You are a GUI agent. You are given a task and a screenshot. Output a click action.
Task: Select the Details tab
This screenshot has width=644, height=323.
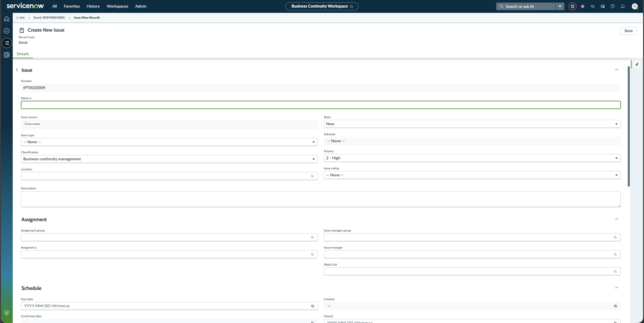click(x=23, y=54)
